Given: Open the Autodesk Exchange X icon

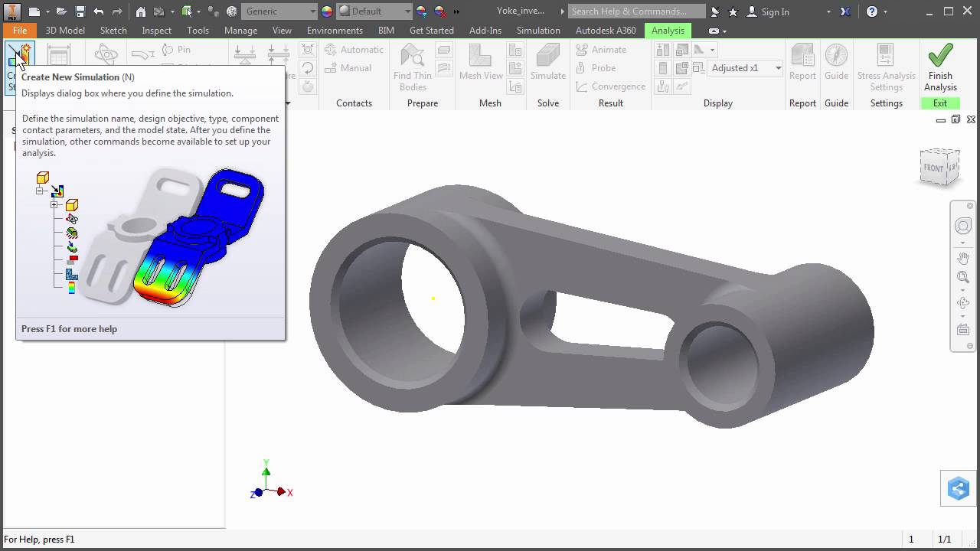Looking at the screenshot, I should [x=844, y=11].
